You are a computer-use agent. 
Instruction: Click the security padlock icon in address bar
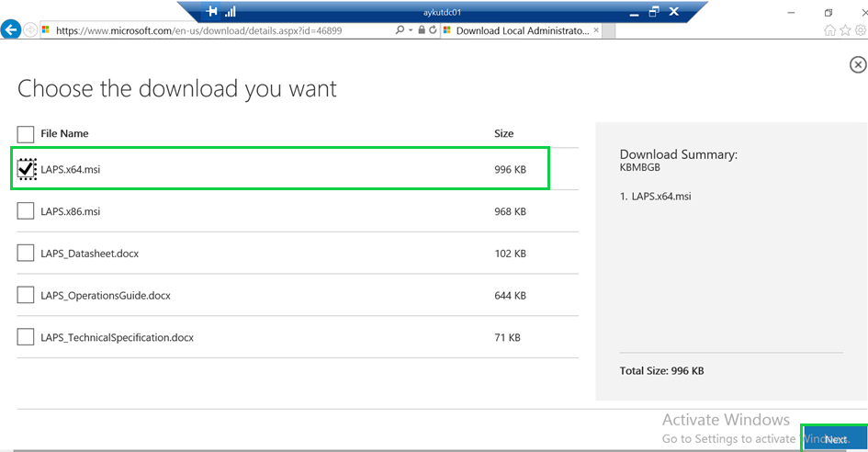click(421, 30)
